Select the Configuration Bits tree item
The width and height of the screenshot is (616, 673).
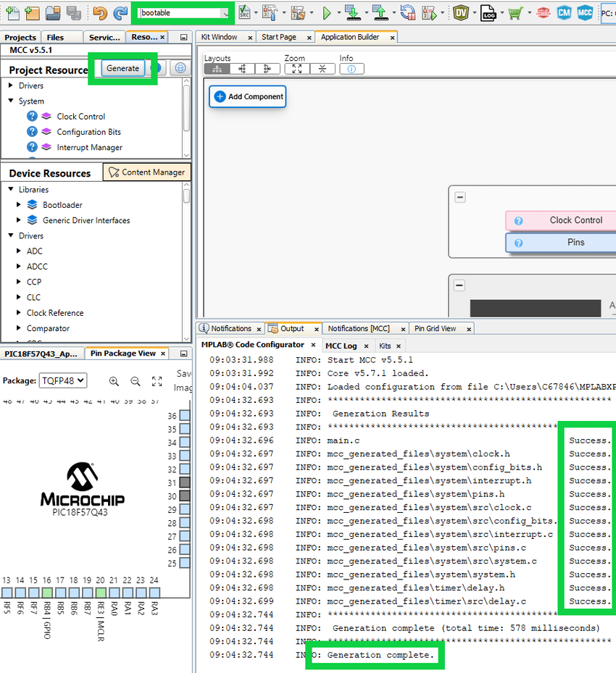pyautogui.click(x=88, y=132)
